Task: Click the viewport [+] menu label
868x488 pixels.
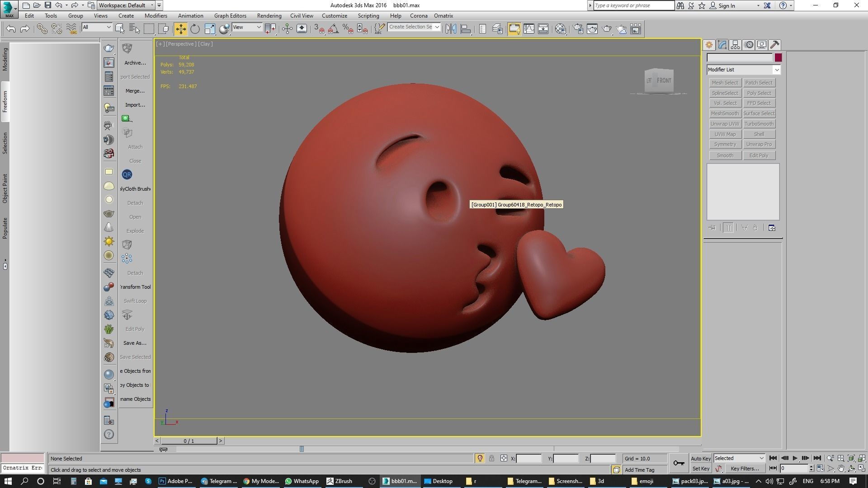Action: coord(160,44)
